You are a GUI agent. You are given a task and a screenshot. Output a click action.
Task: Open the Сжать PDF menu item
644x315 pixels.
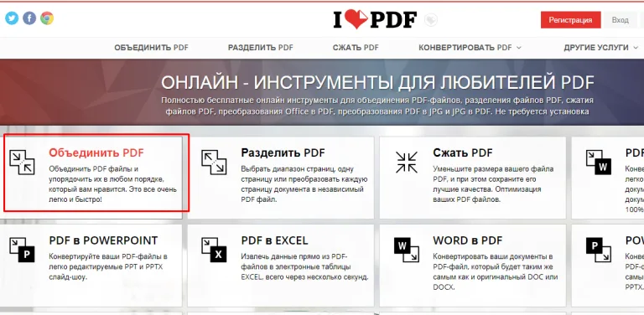[356, 48]
